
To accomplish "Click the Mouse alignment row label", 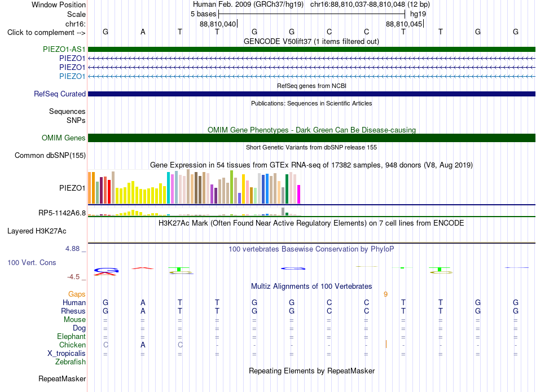I will (x=74, y=320).
